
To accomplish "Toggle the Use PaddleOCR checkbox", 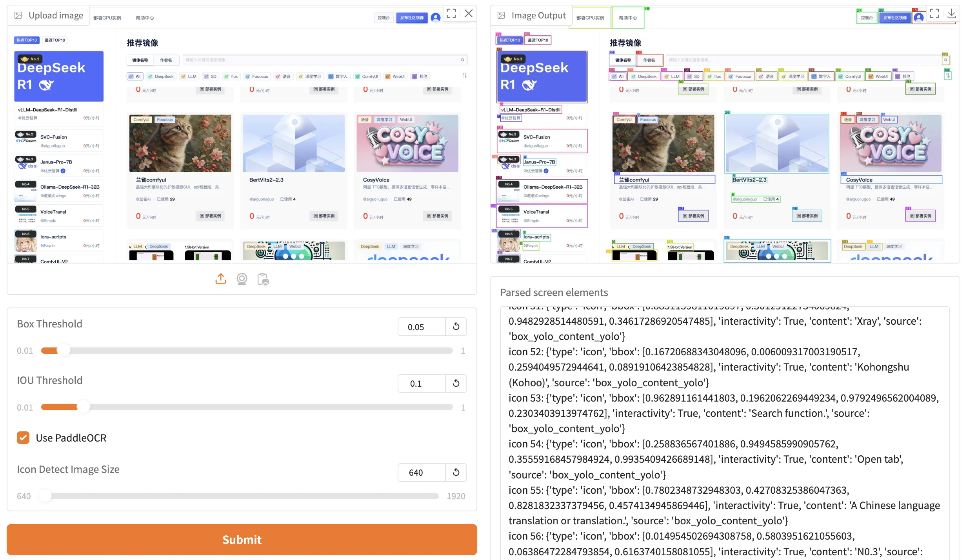I will pos(23,438).
